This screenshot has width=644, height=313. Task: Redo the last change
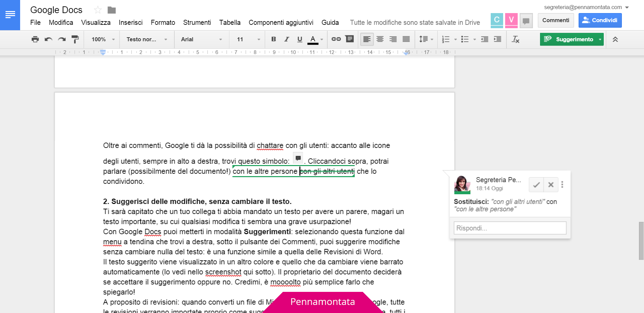(61, 39)
